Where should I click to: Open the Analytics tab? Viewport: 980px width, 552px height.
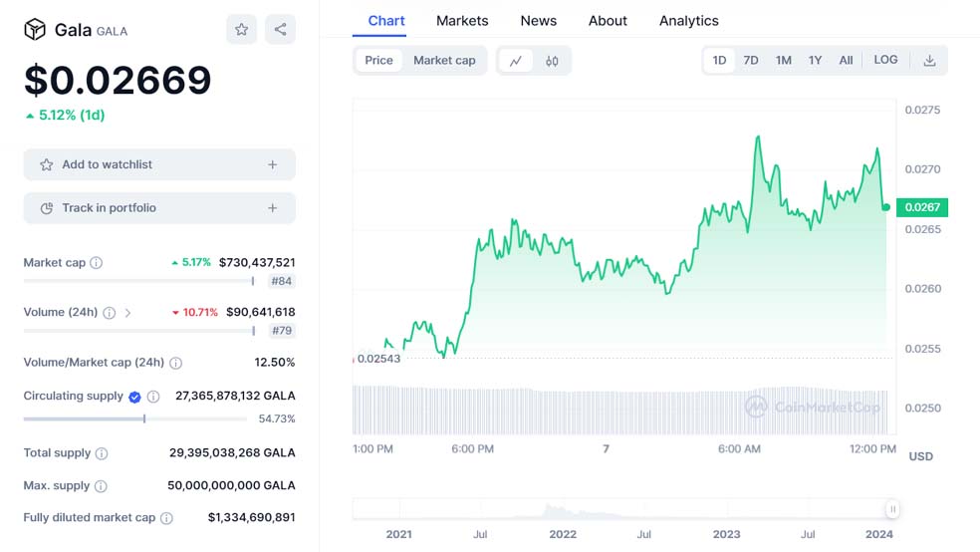tap(688, 21)
